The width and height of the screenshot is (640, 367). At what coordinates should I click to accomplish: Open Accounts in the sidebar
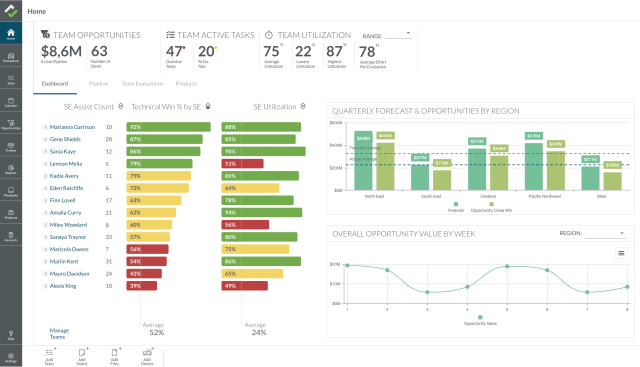tap(11, 237)
